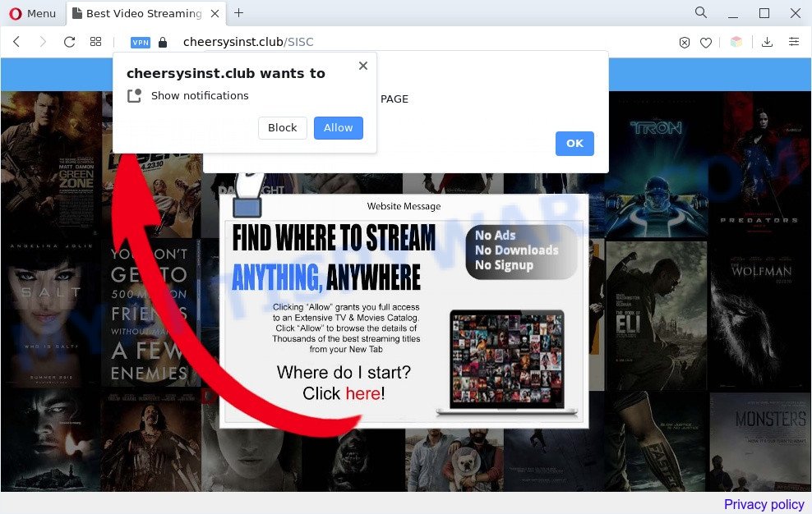This screenshot has width=812, height=514.
Task: Dismiss the notification permission popup
Action: [363, 66]
